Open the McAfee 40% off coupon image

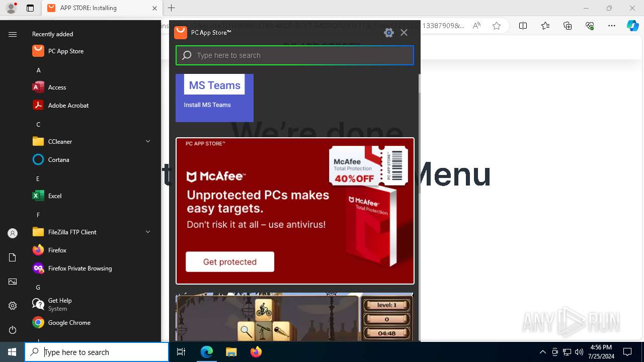369,165
